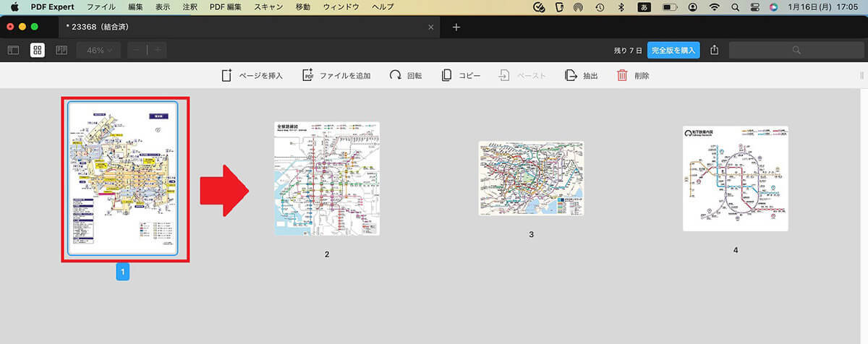Click the battery status icon
This screenshot has height=344, width=868.
point(671,7)
